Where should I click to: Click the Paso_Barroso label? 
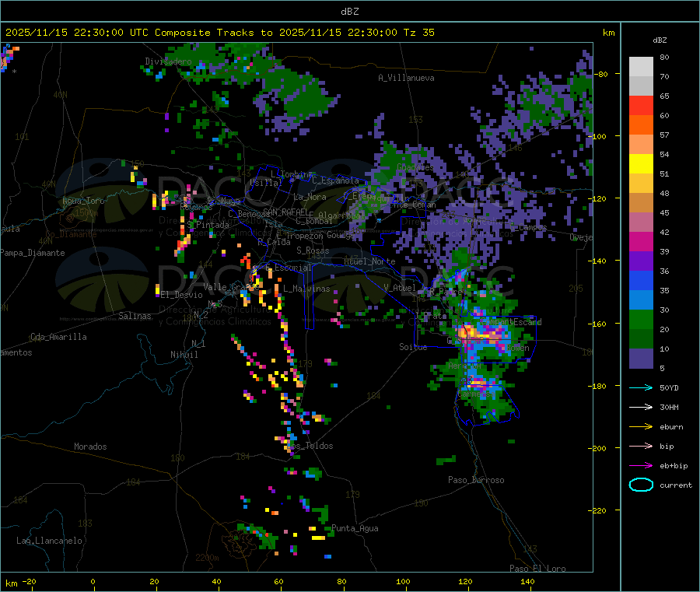(x=476, y=480)
